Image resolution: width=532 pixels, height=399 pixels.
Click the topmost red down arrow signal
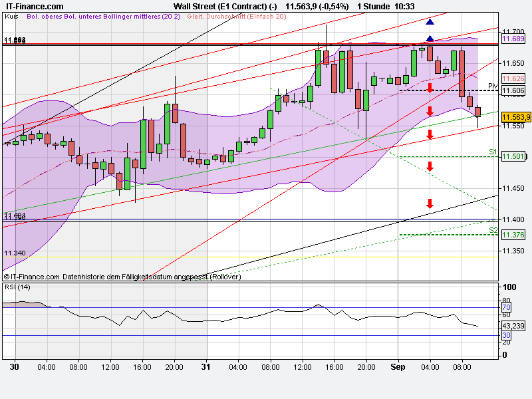pyautogui.click(x=431, y=88)
